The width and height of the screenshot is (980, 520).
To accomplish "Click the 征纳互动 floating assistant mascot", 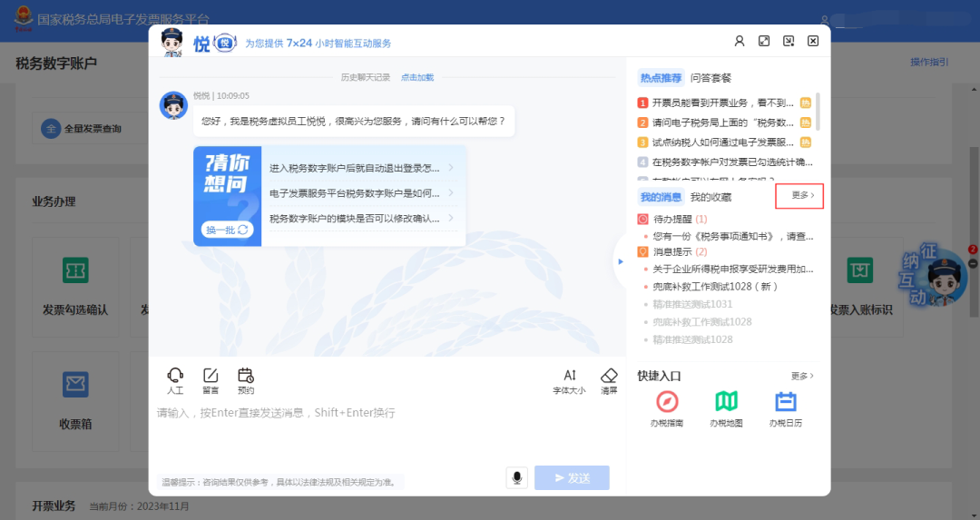I will tap(934, 276).
